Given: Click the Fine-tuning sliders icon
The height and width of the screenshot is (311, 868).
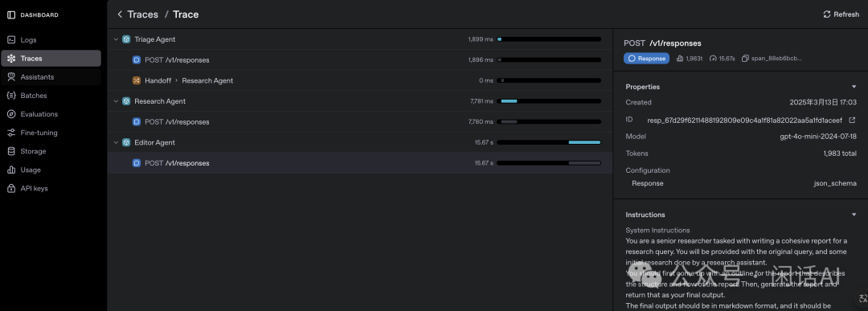Looking at the screenshot, I should (x=11, y=133).
